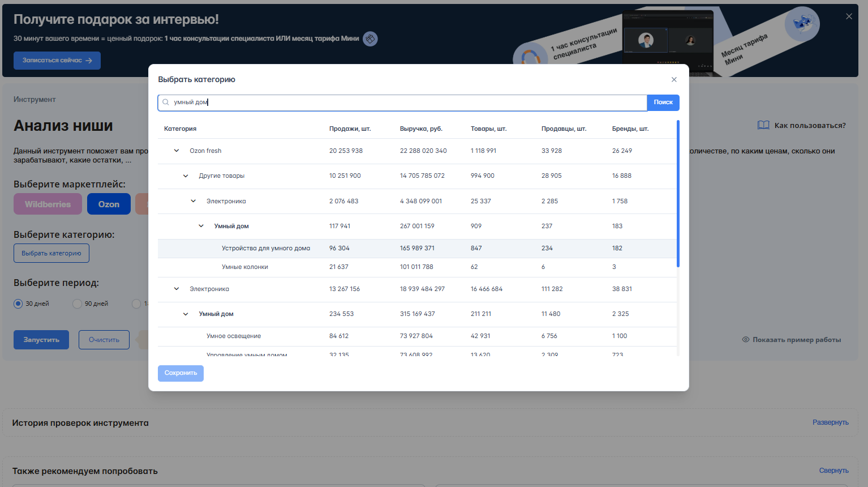Click the magnifier icon in search field
This screenshot has height=487, width=868.
(166, 102)
